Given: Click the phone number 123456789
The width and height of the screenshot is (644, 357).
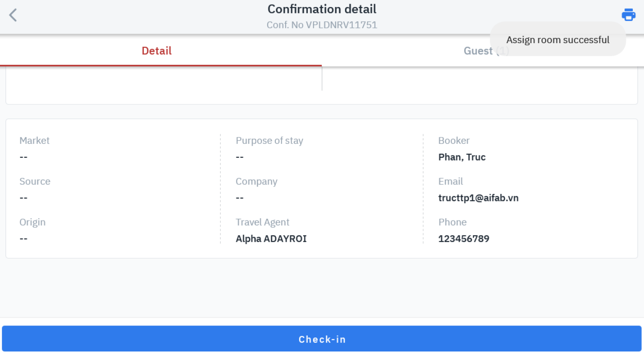Looking at the screenshot, I should [x=464, y=239].
